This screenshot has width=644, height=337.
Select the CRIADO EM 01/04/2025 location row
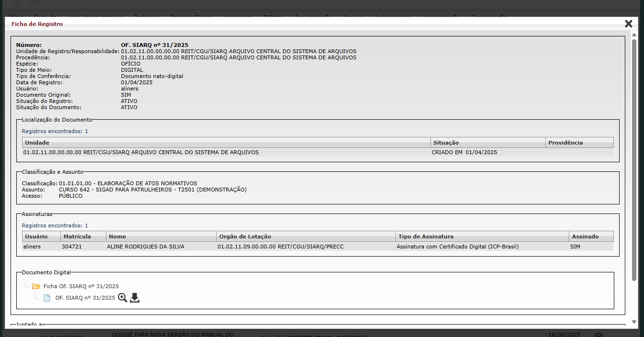point(464,152)
